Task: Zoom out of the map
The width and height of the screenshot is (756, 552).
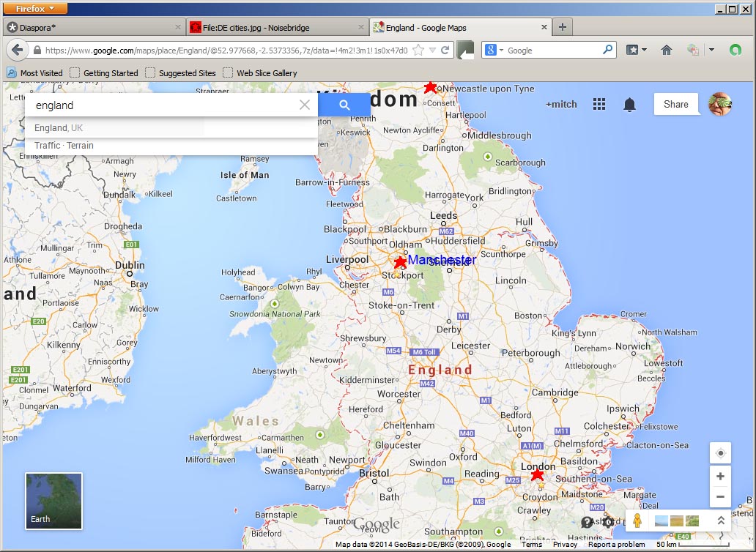Action: click(720, 496)
